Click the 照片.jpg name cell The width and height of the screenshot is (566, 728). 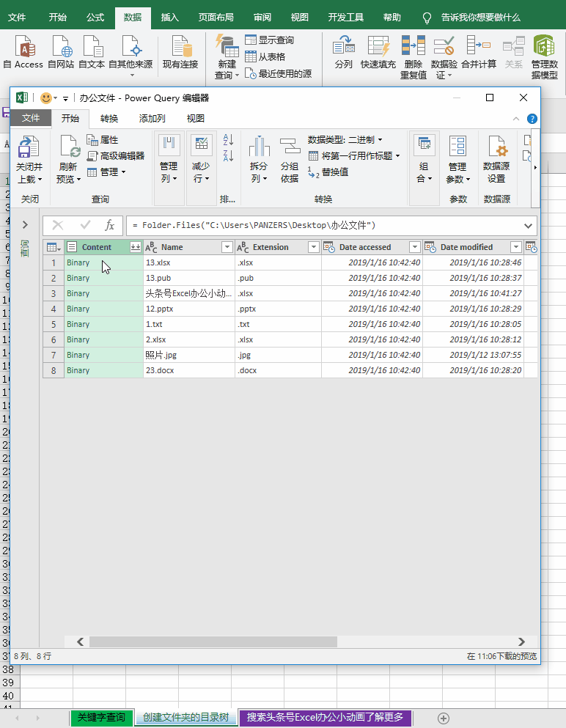tap(189, 355)
